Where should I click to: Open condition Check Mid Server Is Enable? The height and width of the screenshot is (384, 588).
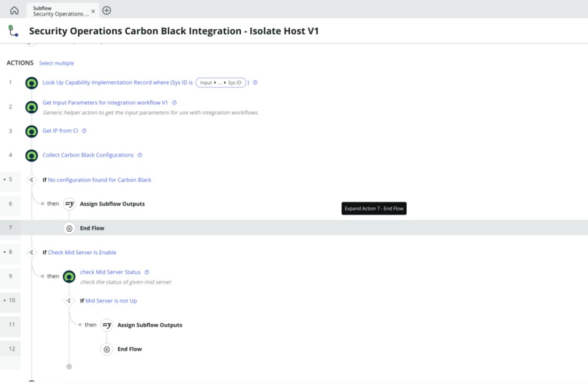click(81, 252)
